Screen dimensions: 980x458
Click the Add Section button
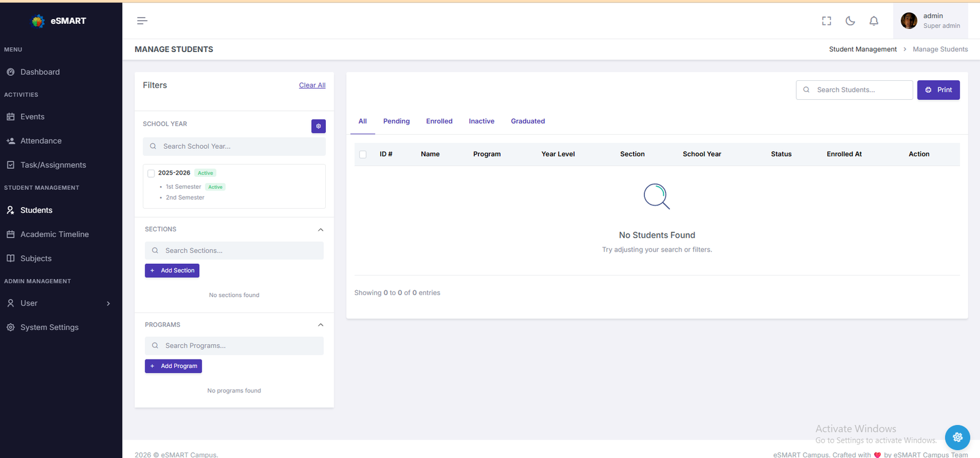pyautogui.click(x=172, y=271)
